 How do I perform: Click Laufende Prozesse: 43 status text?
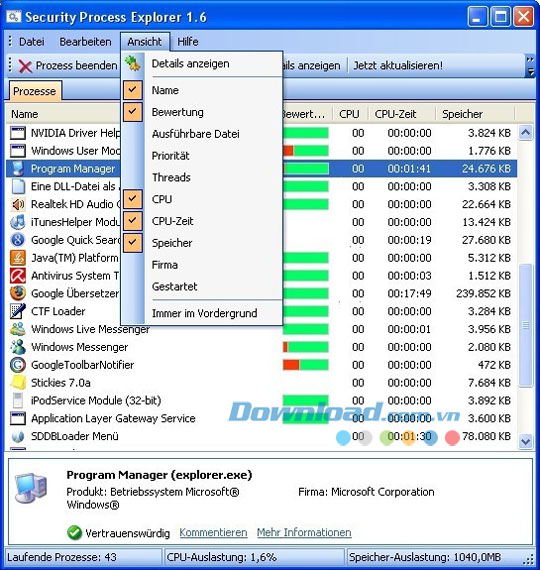[62, 557]
